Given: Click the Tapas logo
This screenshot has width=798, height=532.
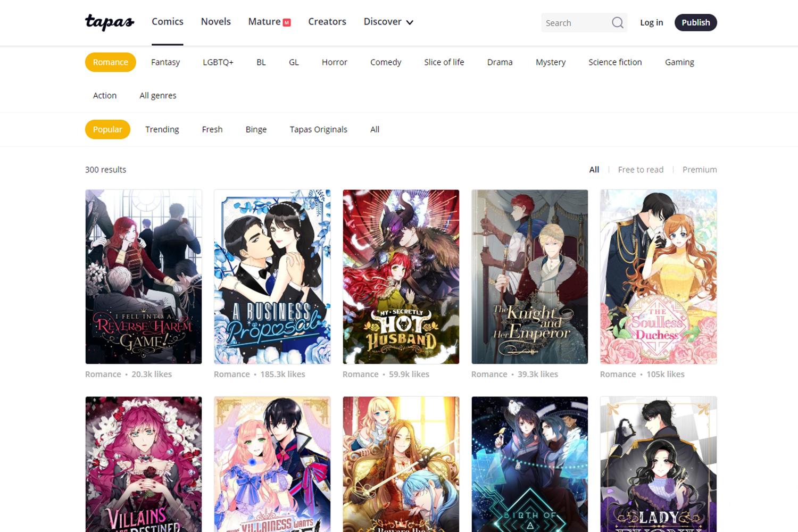Looking at the screenshot, I should (x=110, y=22).
